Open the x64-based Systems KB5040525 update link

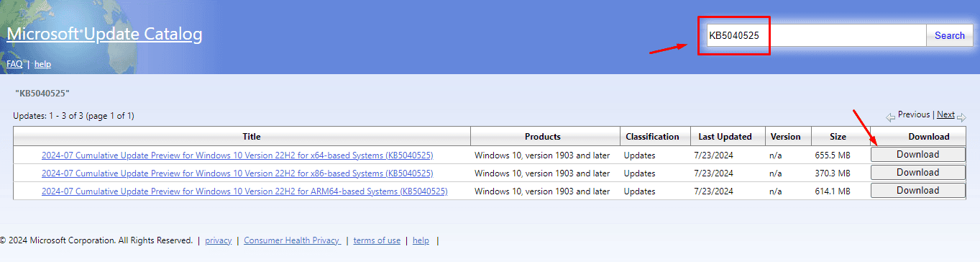click(237, 155)
